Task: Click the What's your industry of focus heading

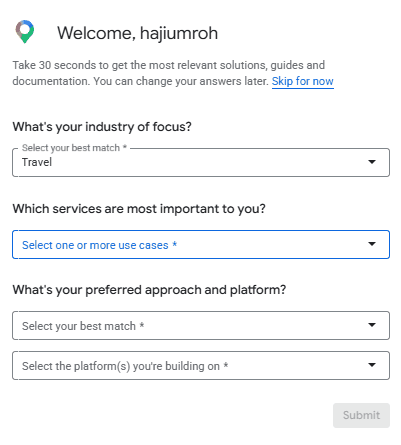Action: tap(102, 127)
